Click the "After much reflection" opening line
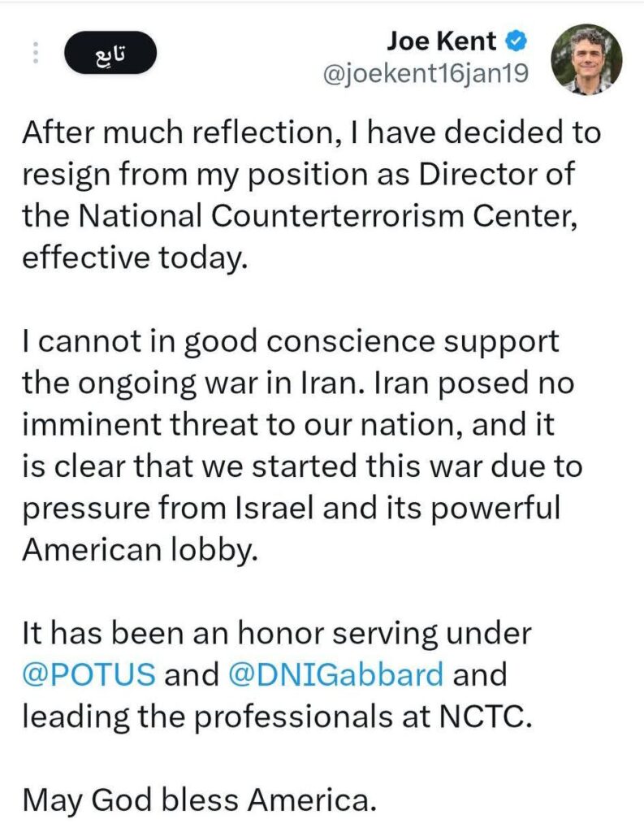The height and width of the screenshot is (832, 644). pyautogui.click(x=313, y=133)
